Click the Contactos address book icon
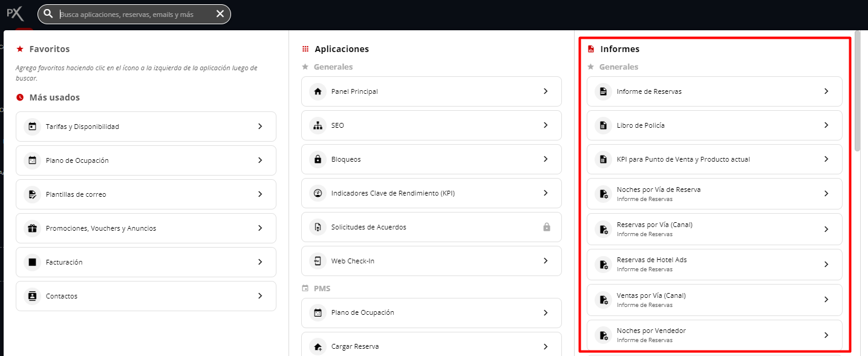868x356 pixels. point(32,296)
